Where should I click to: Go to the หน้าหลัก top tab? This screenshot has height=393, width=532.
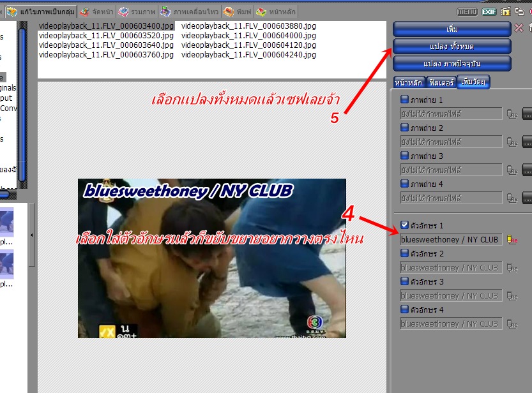click(276, 12)
